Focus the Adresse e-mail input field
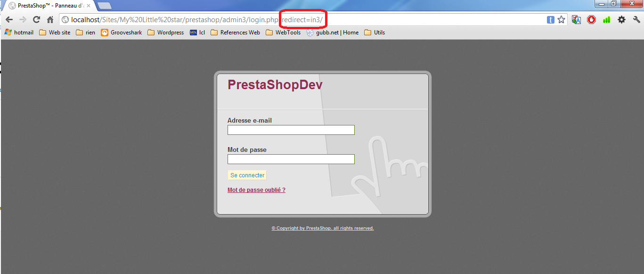The image size is (644, 274). pos(291,130)
